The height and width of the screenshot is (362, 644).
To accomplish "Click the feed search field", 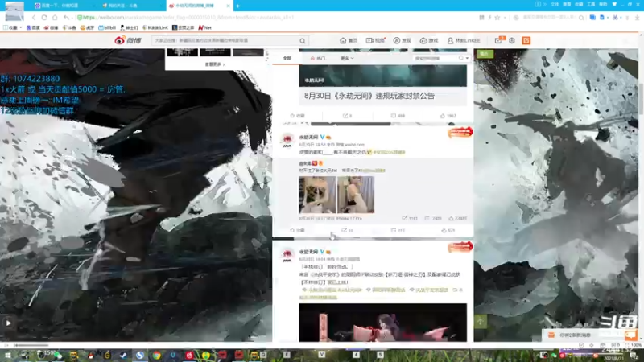I will pyautogui.click(x=436, y=58).
